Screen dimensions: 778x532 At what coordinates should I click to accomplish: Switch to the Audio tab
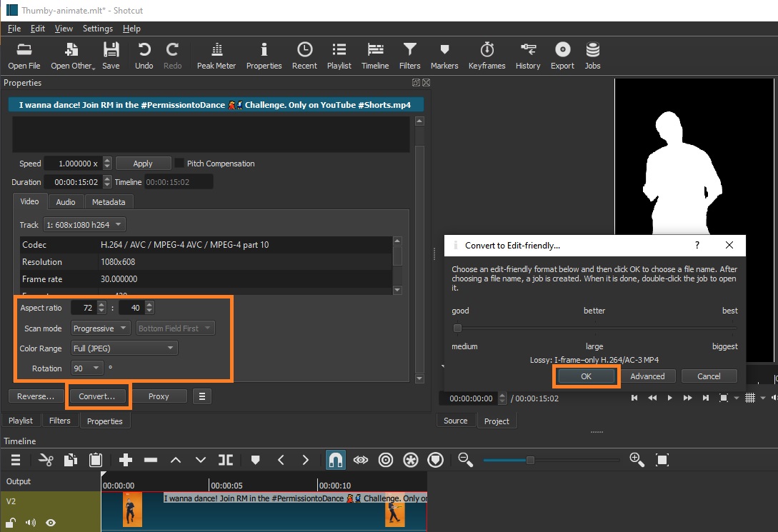point(66,202)
